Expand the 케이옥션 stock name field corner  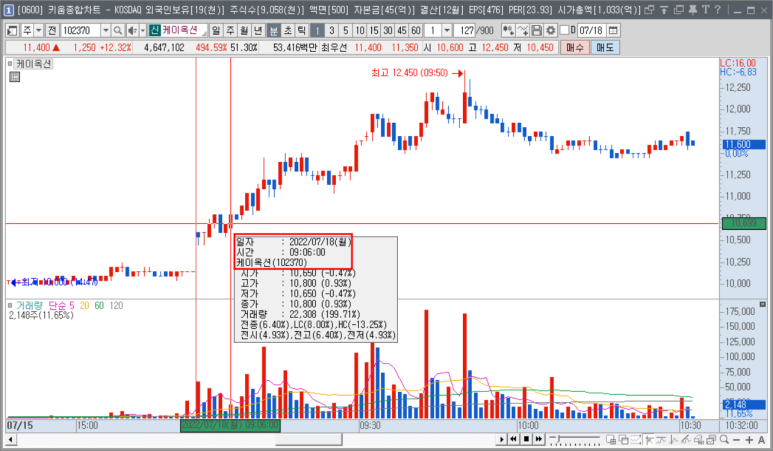[204, 33]
